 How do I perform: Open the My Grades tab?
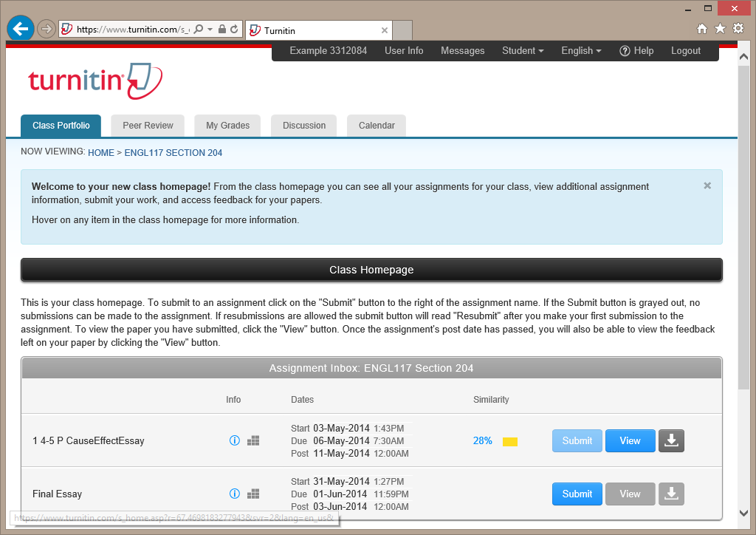click(227, 126)
